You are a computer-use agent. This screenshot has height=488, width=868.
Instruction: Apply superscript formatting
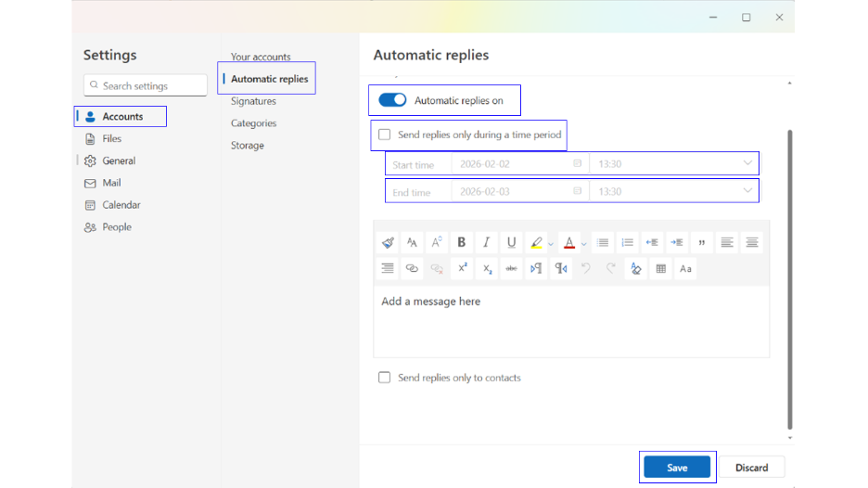tap(462, 269)
